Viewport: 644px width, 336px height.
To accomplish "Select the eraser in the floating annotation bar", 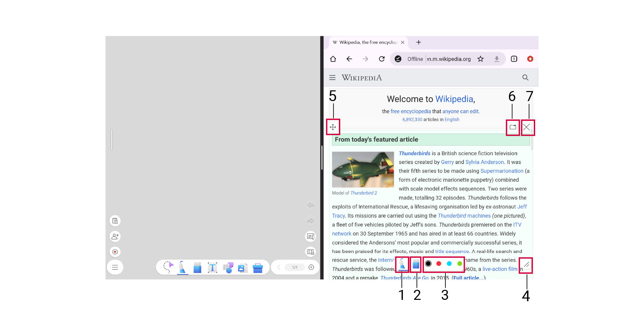I will pos(416,264).
